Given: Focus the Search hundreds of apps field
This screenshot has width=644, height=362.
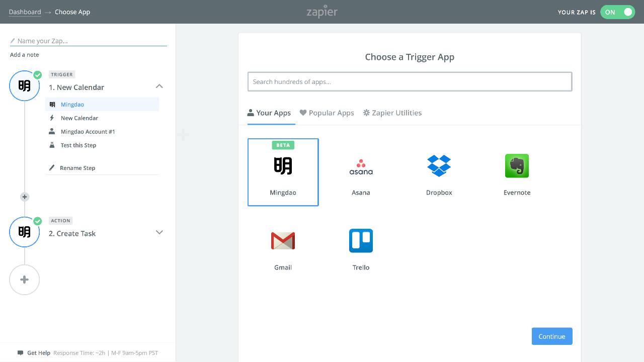Looking at the screenshot, I should (x=410, y=81).
